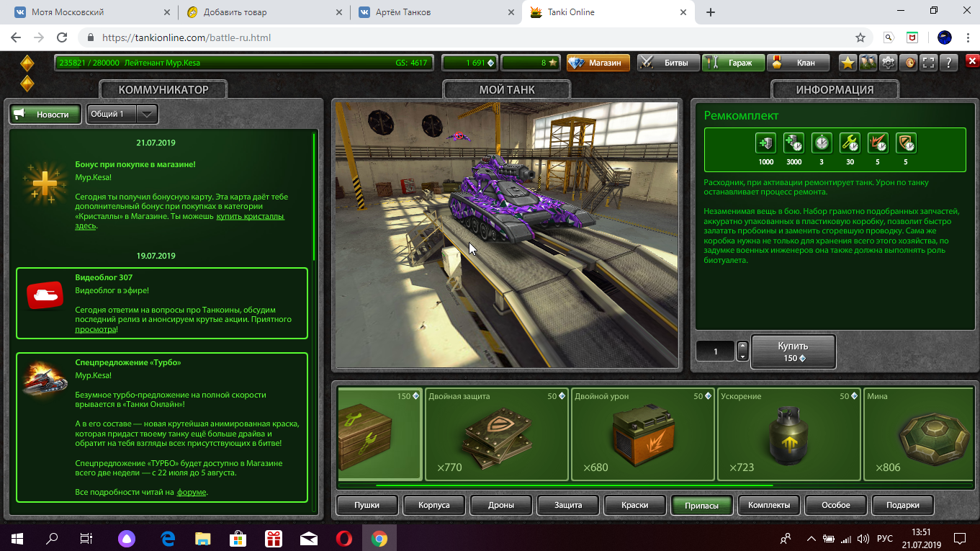
Task: Click the quantity stepper arrows
Action: 743,351
